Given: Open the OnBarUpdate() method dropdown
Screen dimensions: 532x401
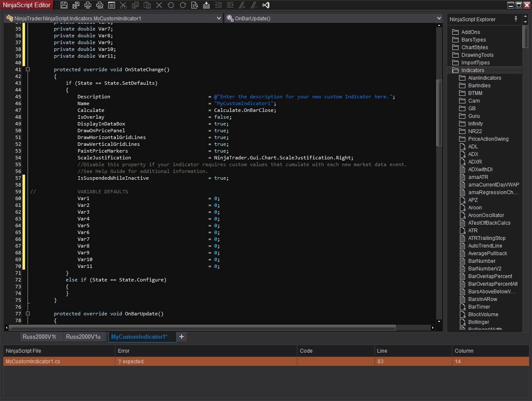Looking at the screenshot, I should click(333, 18).
